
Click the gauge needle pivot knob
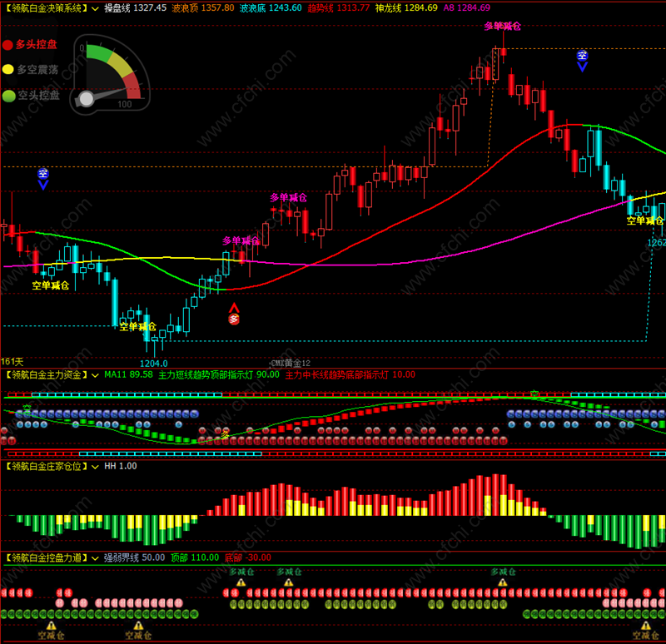pos(87,99)
